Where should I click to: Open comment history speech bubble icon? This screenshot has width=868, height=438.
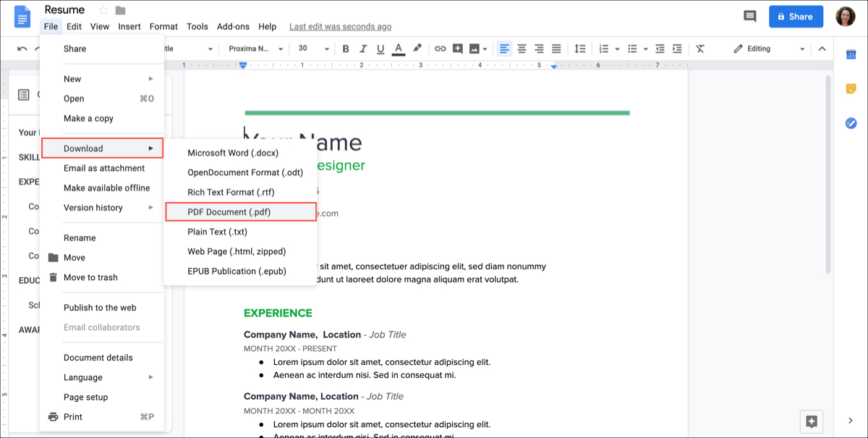click(749, 16)
